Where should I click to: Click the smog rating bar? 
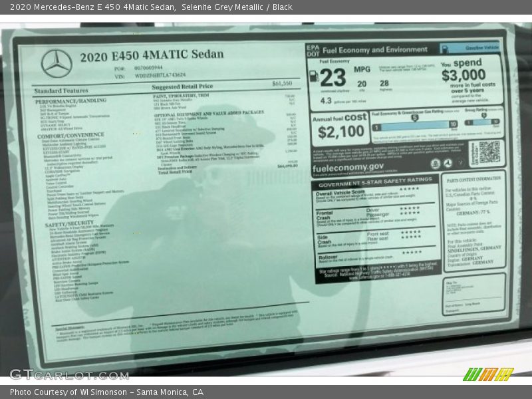[482, 122]
